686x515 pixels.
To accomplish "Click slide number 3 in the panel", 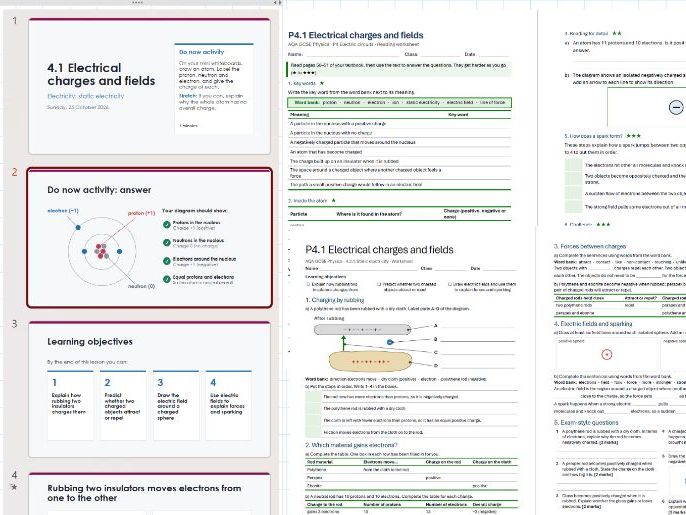I will pyautogui.click(x=14, y=324).
